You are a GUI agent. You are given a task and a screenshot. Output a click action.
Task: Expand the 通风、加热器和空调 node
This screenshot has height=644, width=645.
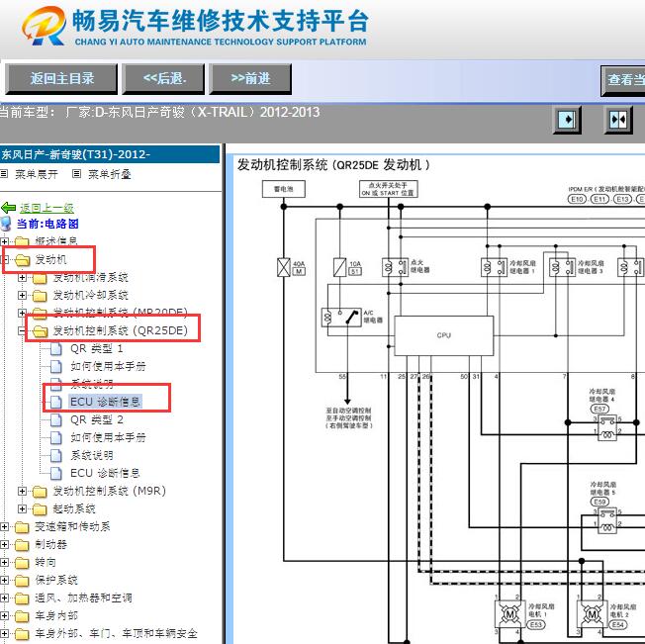point(4,598)
